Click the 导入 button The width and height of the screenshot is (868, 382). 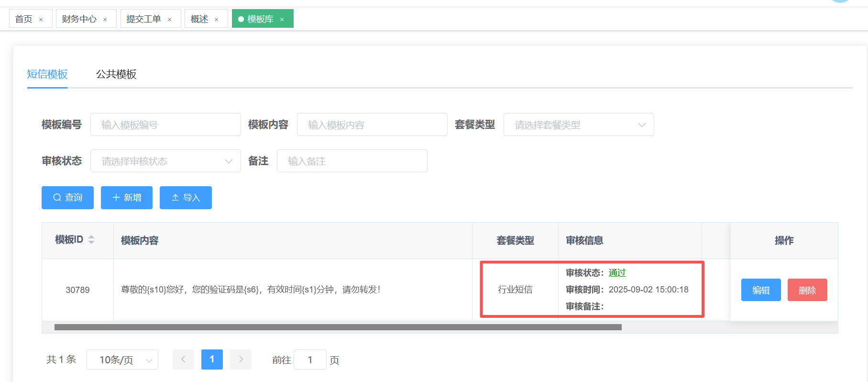186,198
